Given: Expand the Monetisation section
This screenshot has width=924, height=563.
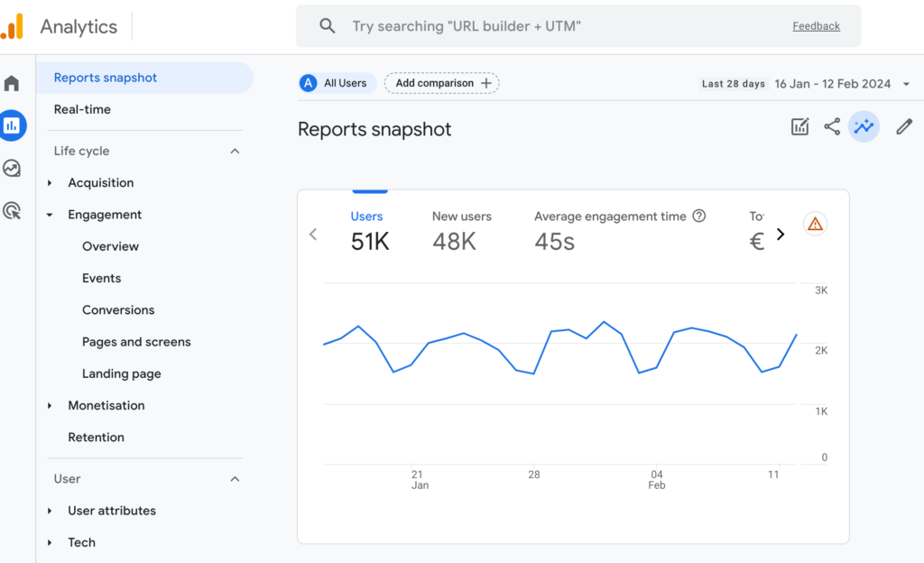Looking at the screenshot, I should (51, 405).
